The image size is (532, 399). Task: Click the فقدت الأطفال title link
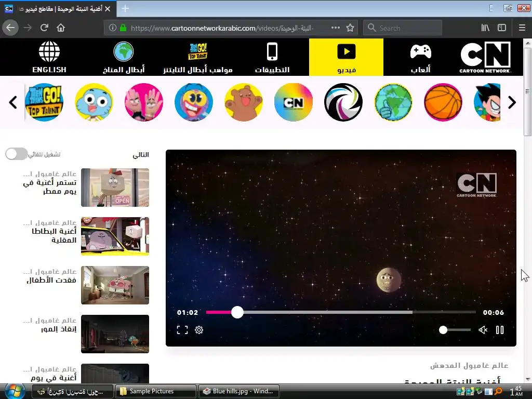(x=51, y=280)
